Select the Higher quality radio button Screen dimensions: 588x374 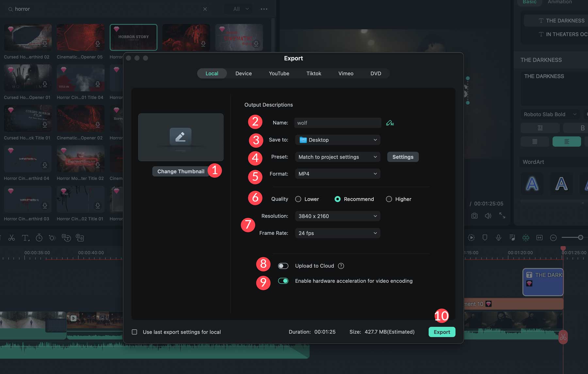click(x=389, y=199)
